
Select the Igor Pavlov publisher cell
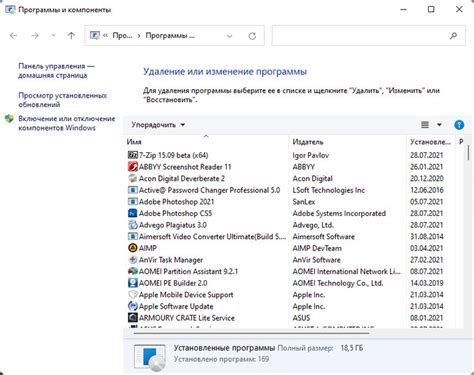pyautogui.click(x=311, y=155)
